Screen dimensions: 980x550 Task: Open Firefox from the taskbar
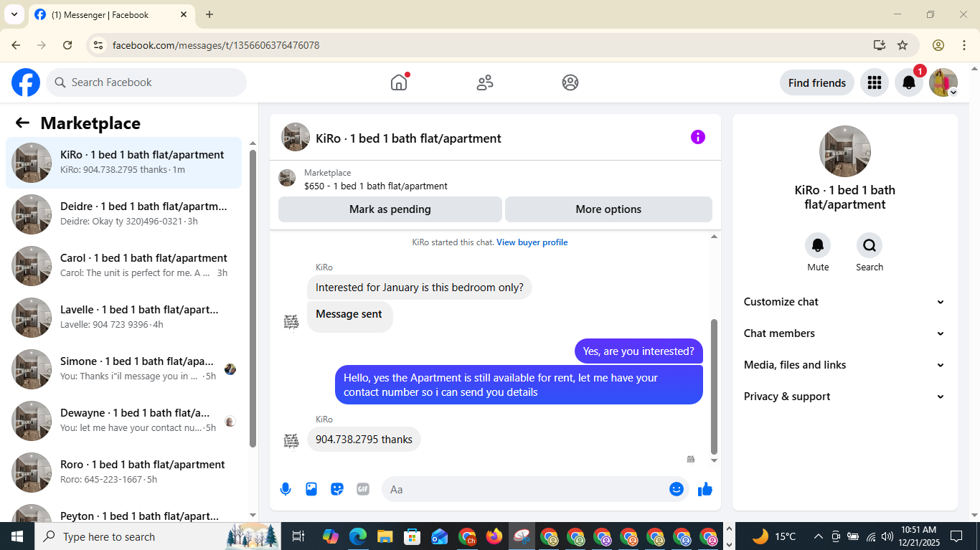494,536
